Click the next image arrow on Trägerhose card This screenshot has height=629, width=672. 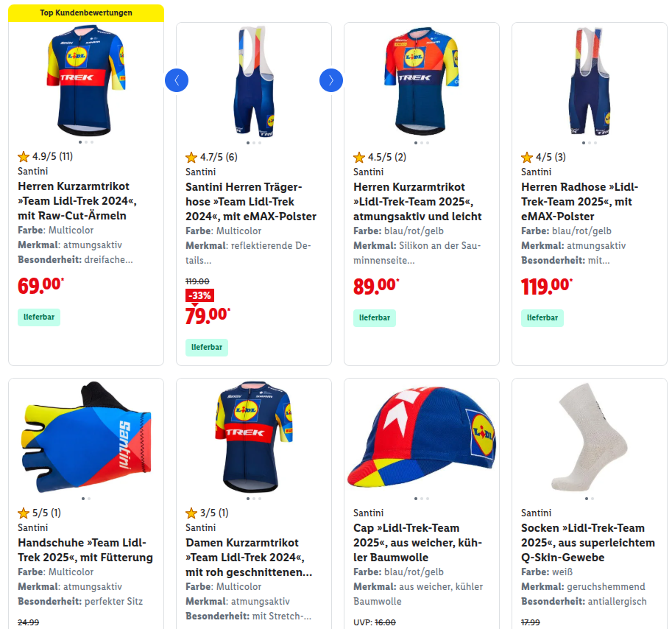pyautogui.click(x=331, y=80)
